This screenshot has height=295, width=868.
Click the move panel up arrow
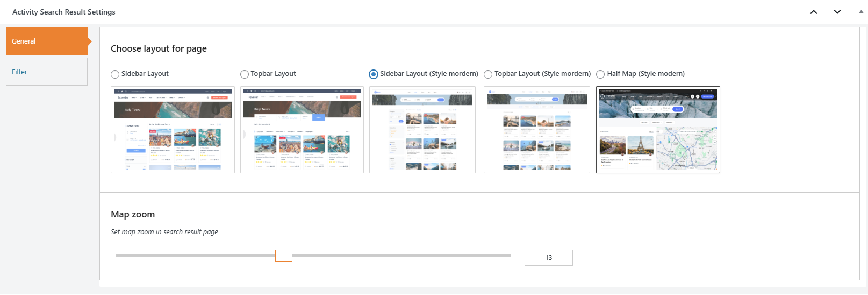tap(814, 12)
